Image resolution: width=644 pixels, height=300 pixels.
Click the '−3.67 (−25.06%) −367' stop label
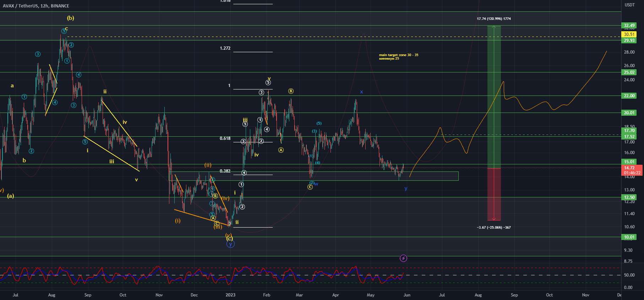click(494, 227)
